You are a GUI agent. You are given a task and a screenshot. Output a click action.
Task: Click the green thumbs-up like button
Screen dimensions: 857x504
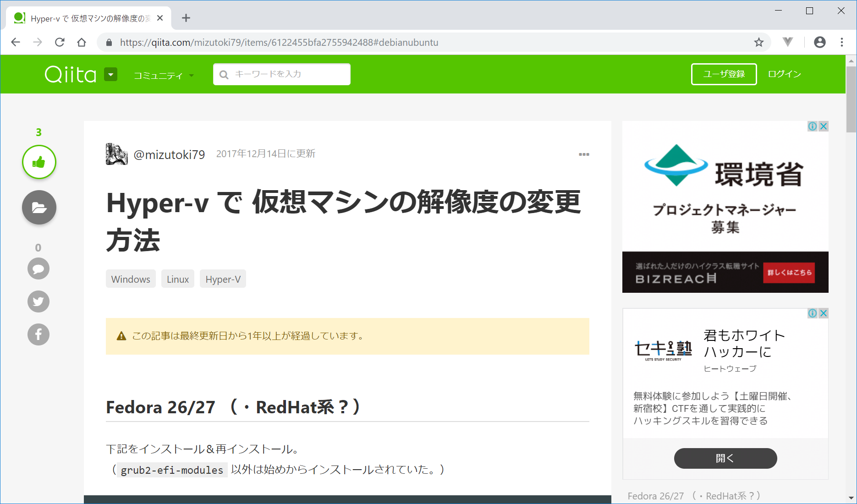tap(39, 162)
